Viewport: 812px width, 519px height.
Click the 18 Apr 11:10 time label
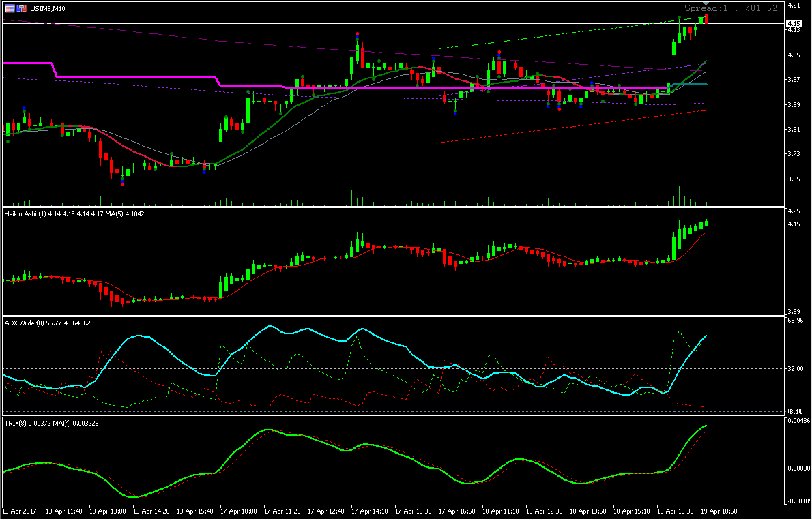coord(500,511)
